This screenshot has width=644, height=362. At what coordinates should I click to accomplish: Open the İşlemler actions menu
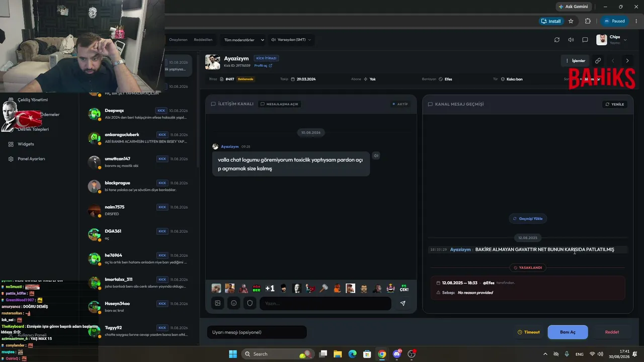coord(575,61)
